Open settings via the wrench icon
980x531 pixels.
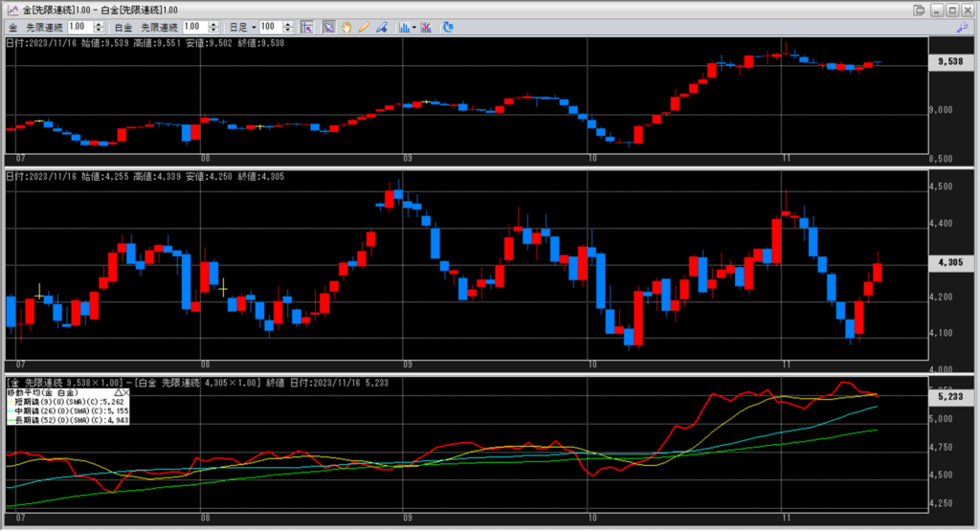point(962,27)
